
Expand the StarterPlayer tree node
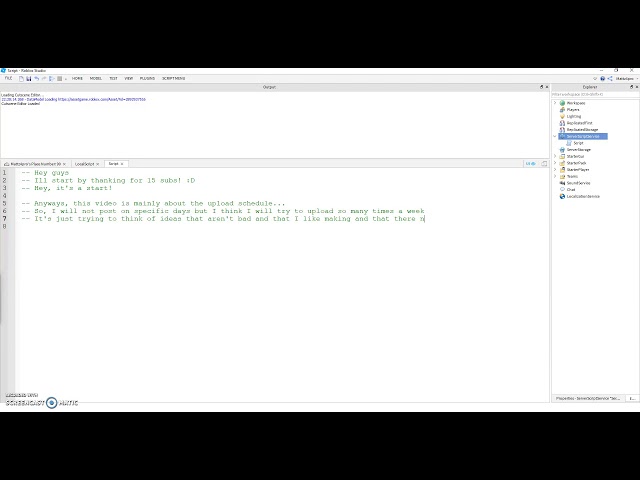555,169
